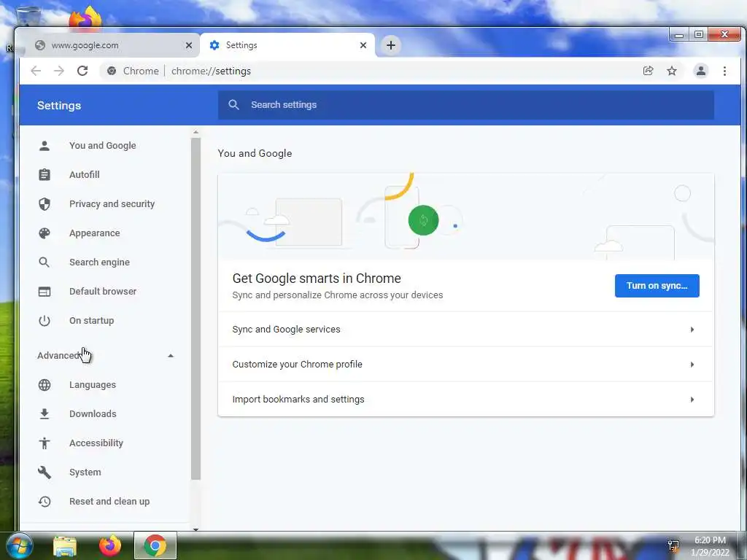This screenshot has width=747, height=560.
Task: Click the Settings page title
Action: coord(59,106)
